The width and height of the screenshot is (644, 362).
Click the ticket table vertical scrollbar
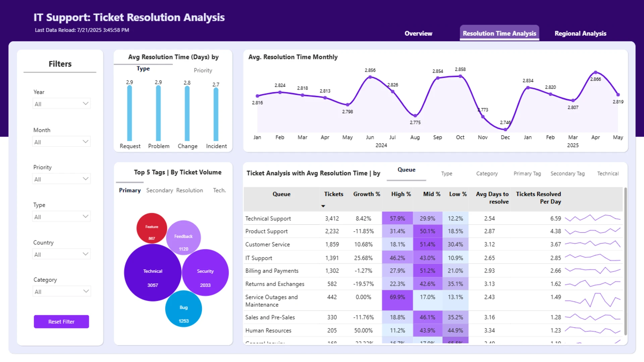click(625, 261)
